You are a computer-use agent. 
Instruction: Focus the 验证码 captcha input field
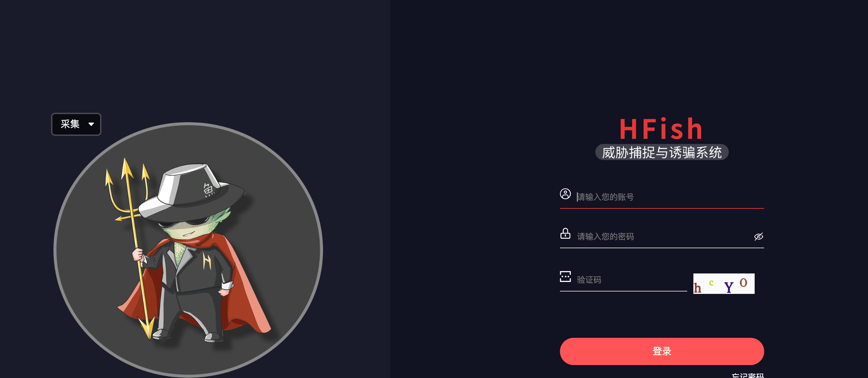tap(631, 280)
